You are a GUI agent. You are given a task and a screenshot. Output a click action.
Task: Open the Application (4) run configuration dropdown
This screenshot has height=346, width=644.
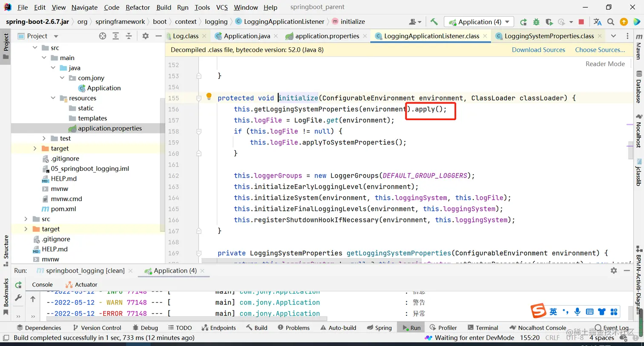[x=479, y=22]
